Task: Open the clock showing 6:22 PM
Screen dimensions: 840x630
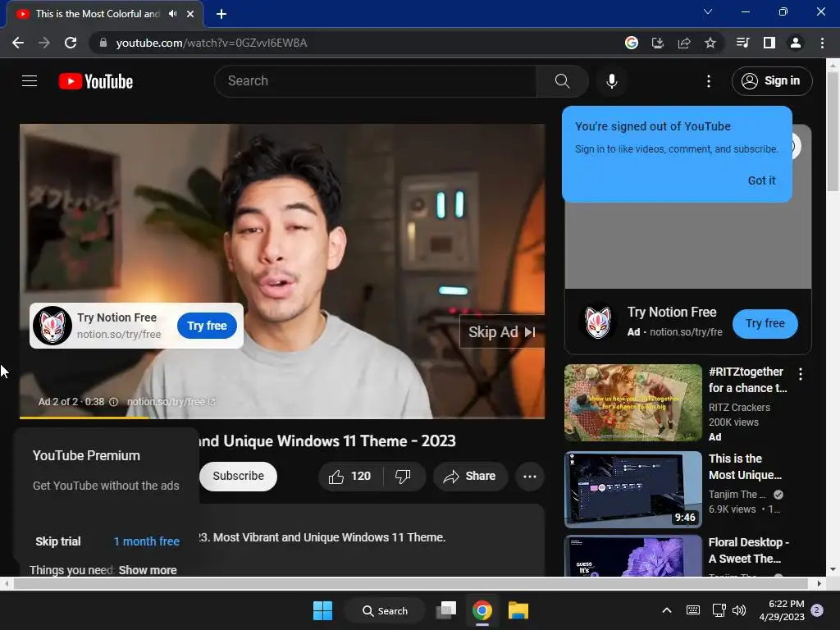Action: click(x=782, y=610)
